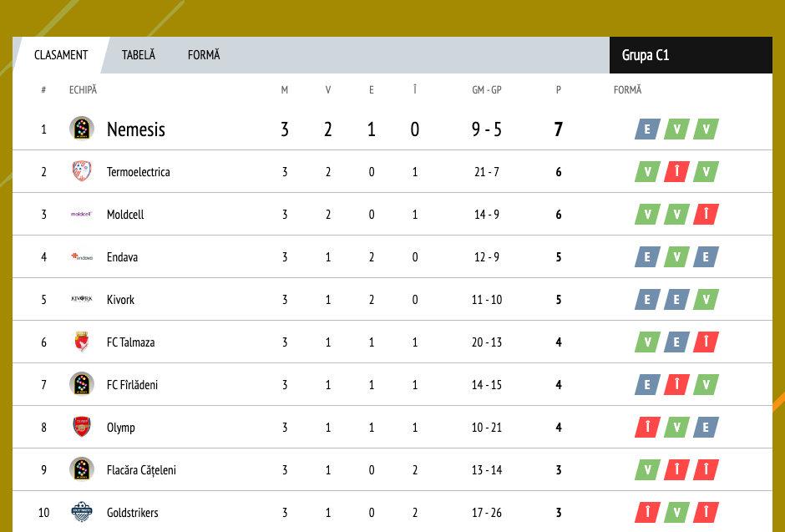The height and width of the screenshot is (532, 785).
Task: Click Nemesis's first form badge E
Action: pyautogui.click(x=647, y=129)
